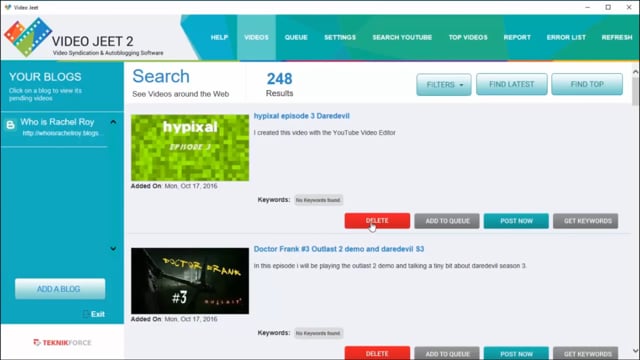
Task: Click the hypixal video description text
Action: pyautogui.click(x=324, y=133)
